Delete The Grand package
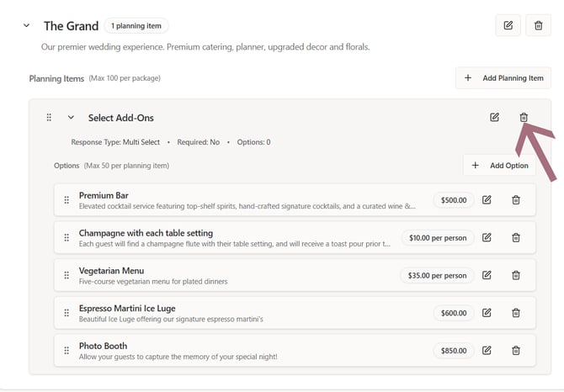 [538, 26]
